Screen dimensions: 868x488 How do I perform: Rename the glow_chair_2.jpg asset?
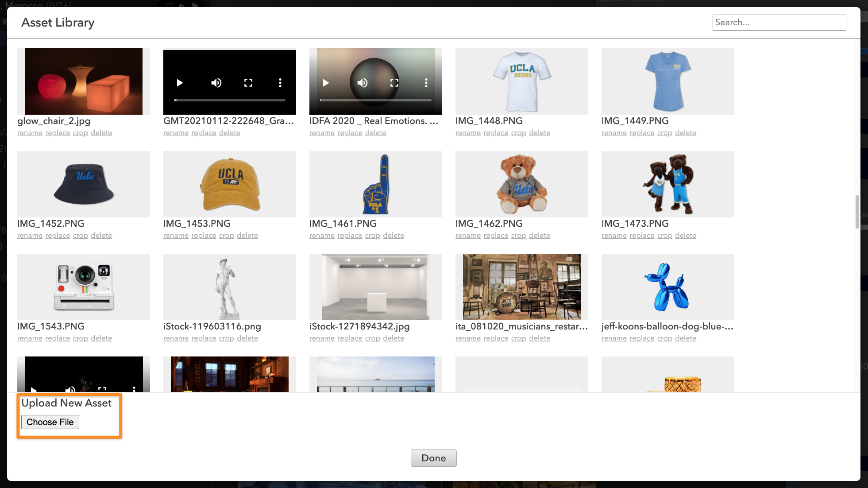30,133
